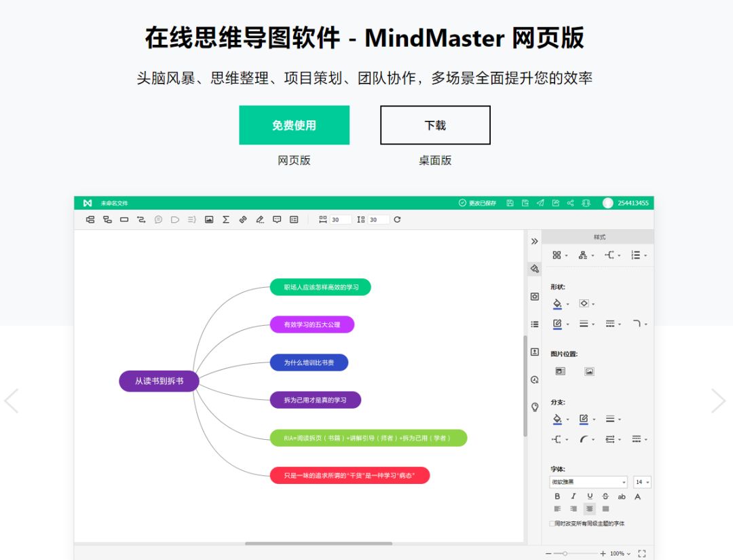Click the outline view icon in the right sidebar
This screenshot has height=560, width=733.
[x=534, y=324]
